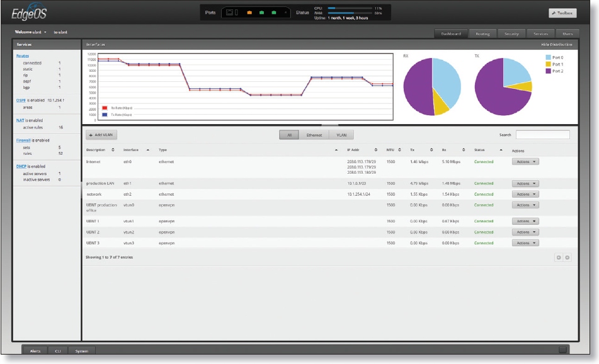Click the next page arrow button

tap(568, 258)
